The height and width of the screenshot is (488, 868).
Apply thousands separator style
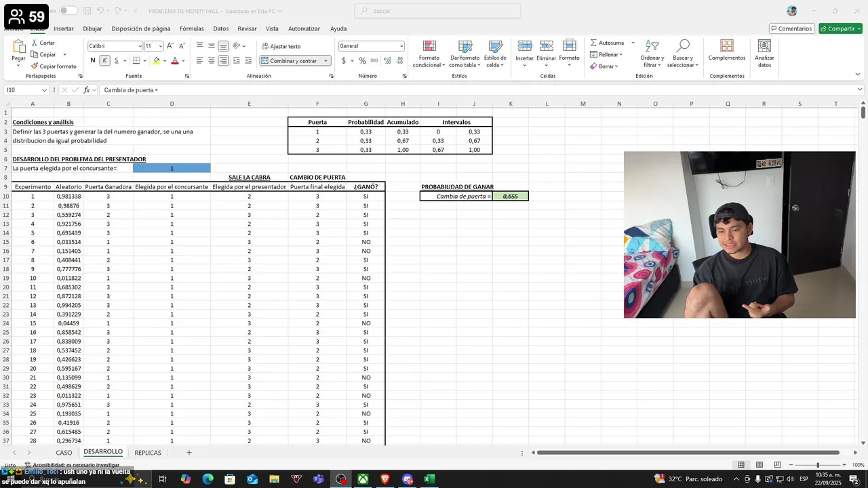click(373, 60)
